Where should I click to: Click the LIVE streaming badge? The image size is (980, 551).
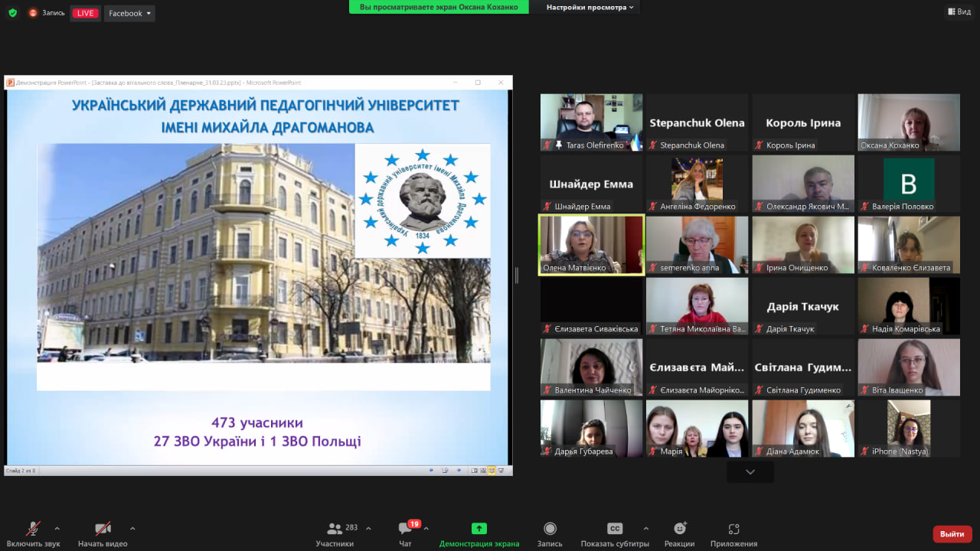85,13
